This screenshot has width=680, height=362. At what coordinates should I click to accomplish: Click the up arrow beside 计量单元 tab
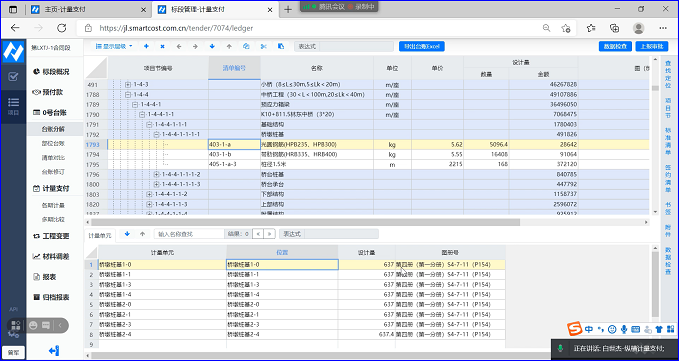(x=142, y=234)
